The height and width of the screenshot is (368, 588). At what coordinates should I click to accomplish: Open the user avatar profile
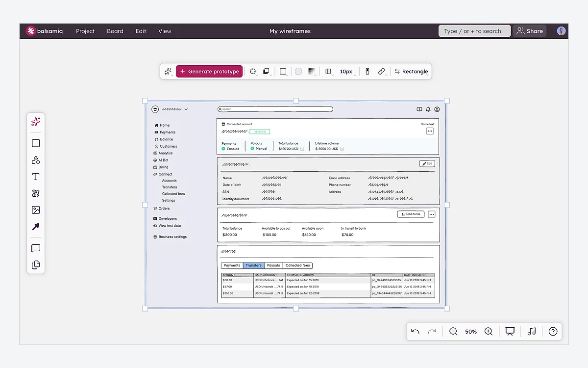(562, 31)
